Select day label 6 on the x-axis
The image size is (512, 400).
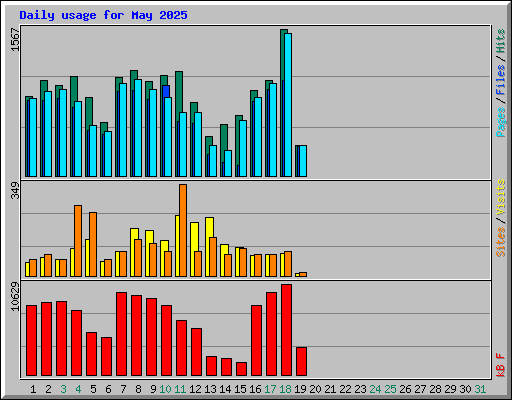[108, 389]
